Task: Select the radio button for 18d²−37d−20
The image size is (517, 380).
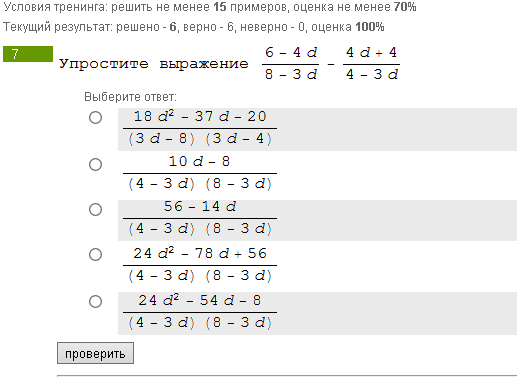Action: click(x=95, y=117)
